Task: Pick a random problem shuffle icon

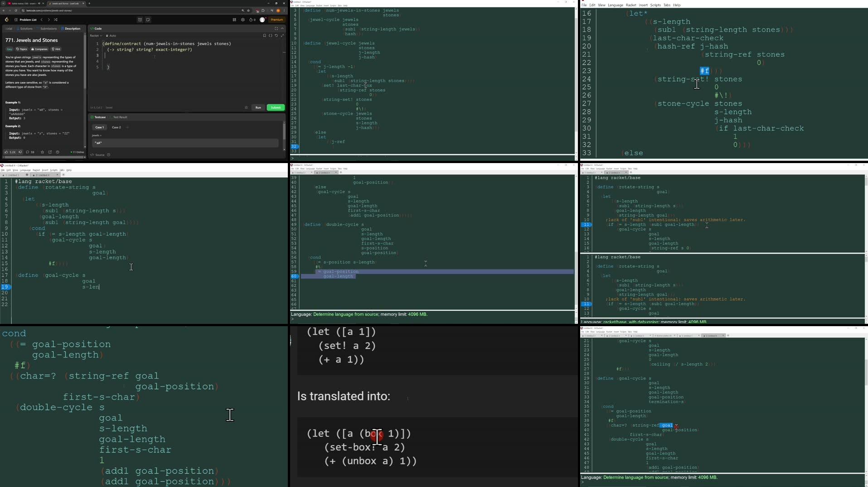Action: point(56,19)
